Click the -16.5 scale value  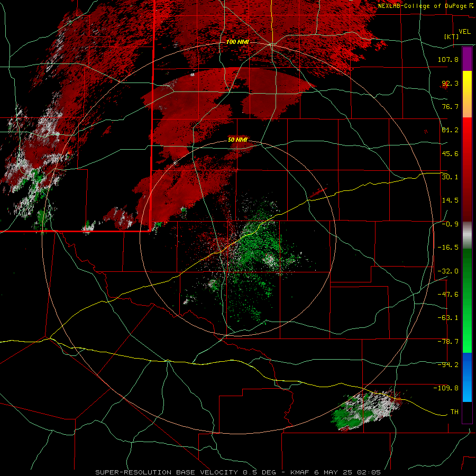pyautogui.click(x=448, y=248)
